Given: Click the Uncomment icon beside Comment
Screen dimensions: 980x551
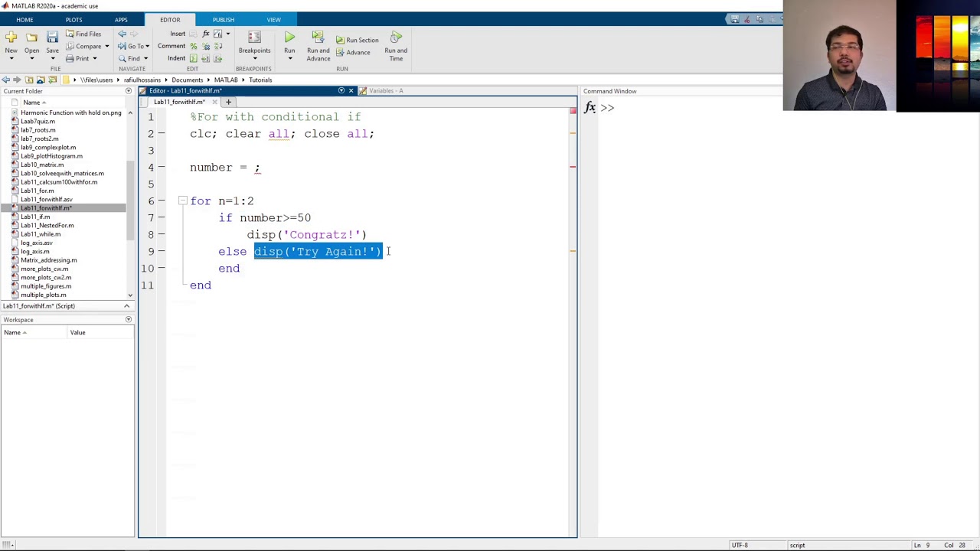Looking at the screenshot, I should point(205,46).
